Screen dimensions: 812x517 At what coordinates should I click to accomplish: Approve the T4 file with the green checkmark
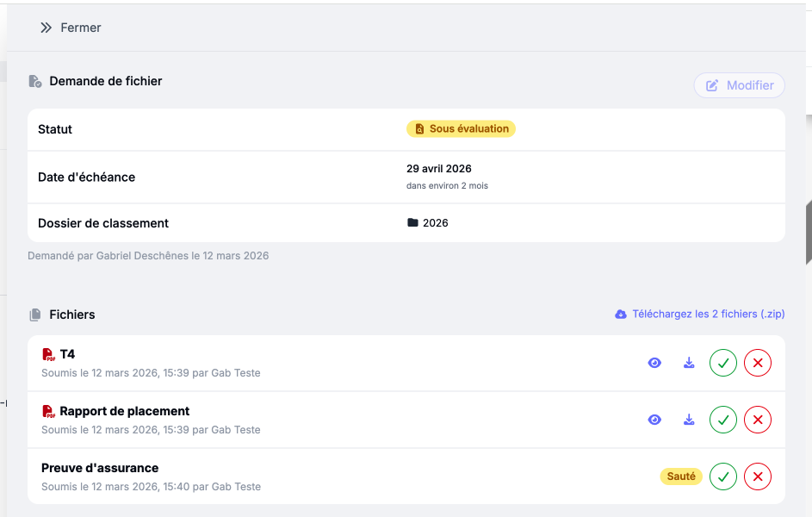[x=722, y=363]
